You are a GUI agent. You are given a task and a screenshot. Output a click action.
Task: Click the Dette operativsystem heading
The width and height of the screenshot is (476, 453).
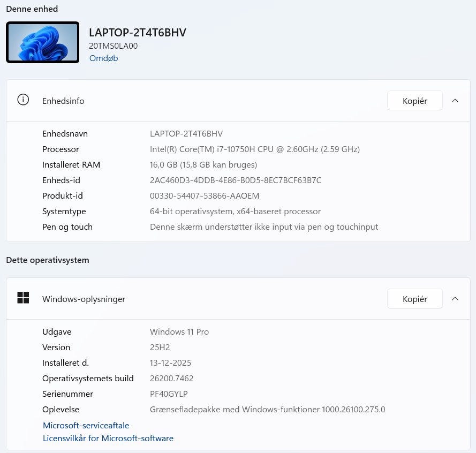coord(48,260)
